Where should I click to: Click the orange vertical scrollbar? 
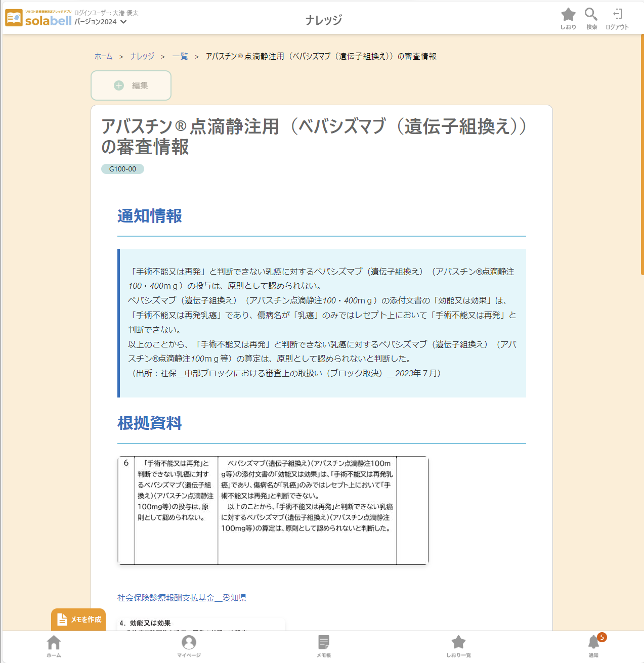642,152
